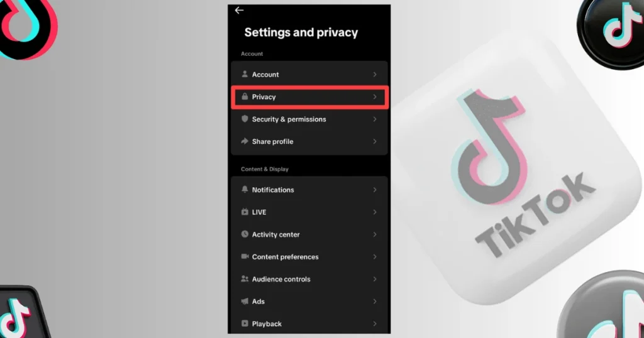Expand the Privacy row chevron

point(375,97)
